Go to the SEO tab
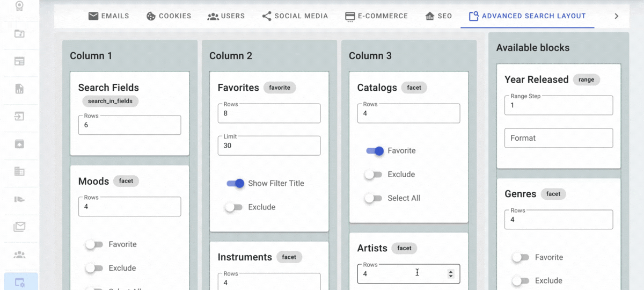The image size is (644, 290). 438,16
